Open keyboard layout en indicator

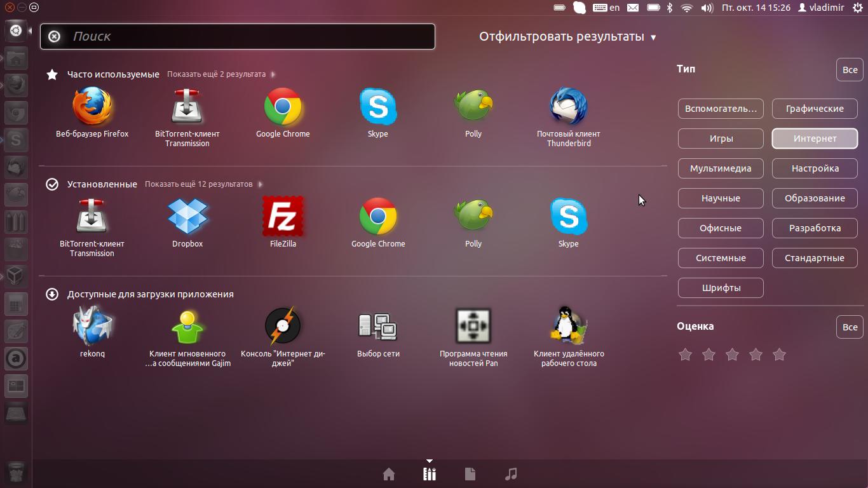coord(606,8)
